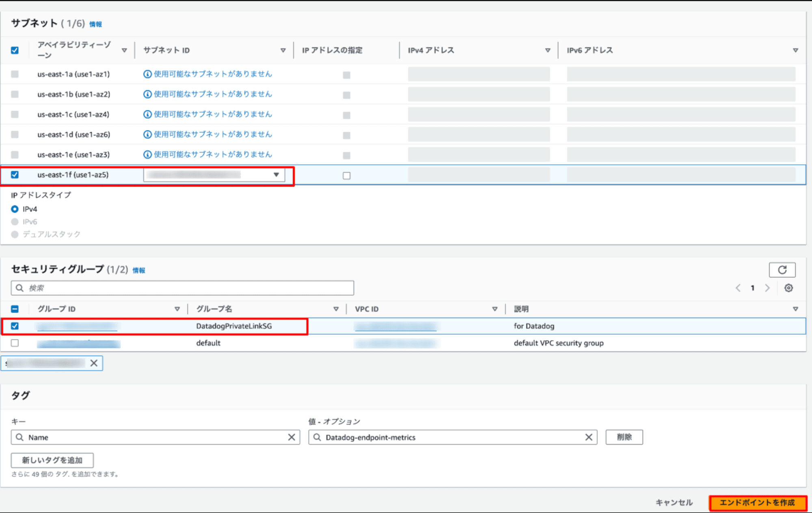Sort by availability zone column arrow
Viewport: 812px width, 513px height.
pos(124,50)
